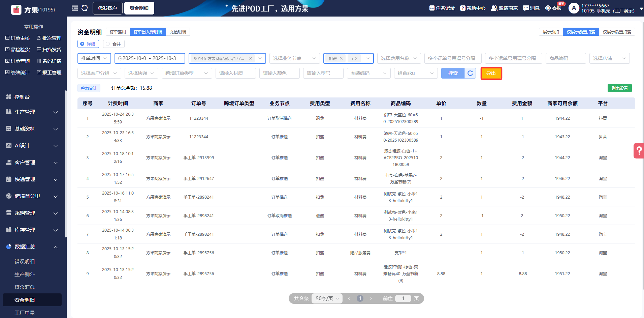The height and width of the screenshot is (318, 644).
Task: Click the 商品编码 input field
Action: tap(566, 58)
